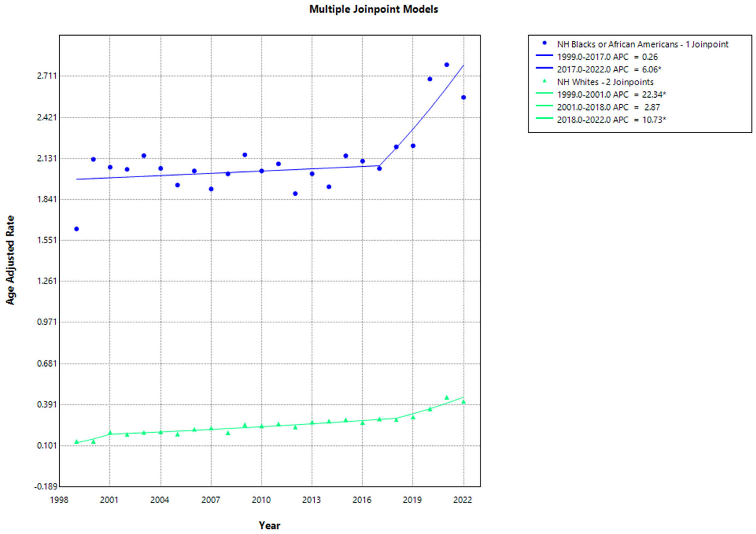
Task: Click the blue dot legend marker for NH Blacks
Action: click(544, 43)
